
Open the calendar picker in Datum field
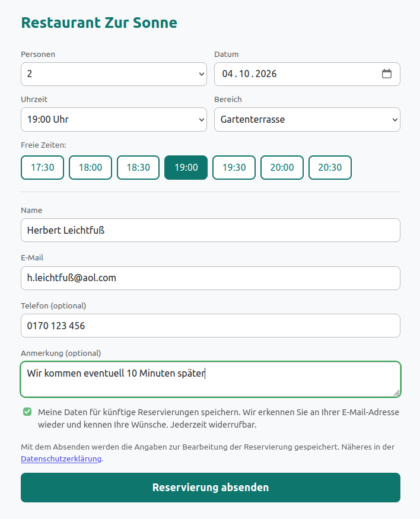[x=387, y=74]
